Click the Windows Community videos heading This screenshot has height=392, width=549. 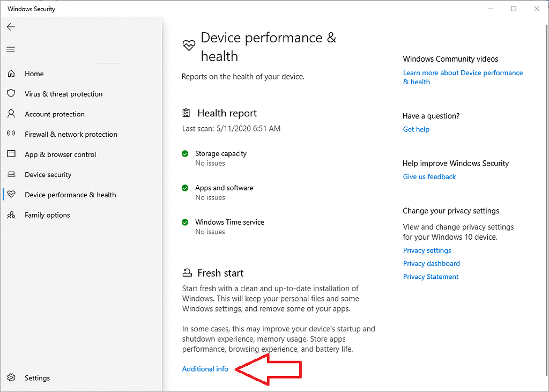coord(450,59)
